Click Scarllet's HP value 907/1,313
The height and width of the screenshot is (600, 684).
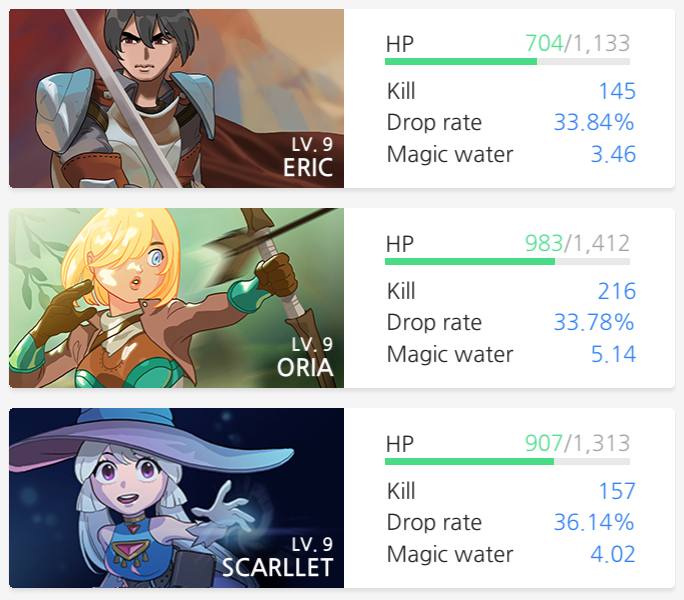click(x=578, y=443)
